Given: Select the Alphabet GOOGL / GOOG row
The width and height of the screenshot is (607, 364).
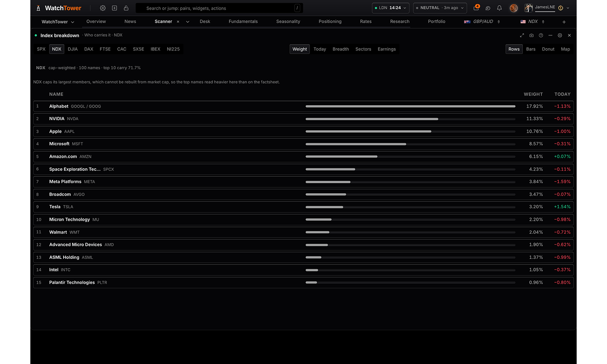Looking at the screenshot, I should pos(303,106).
